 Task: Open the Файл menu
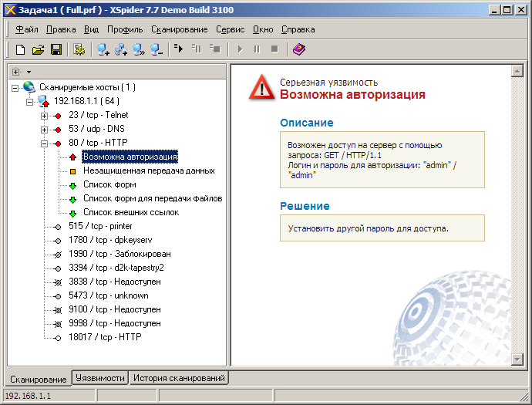tap(27, 29)
